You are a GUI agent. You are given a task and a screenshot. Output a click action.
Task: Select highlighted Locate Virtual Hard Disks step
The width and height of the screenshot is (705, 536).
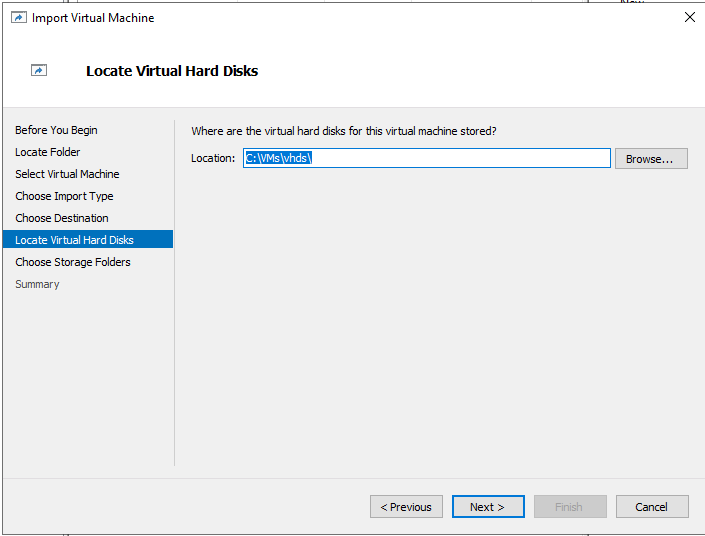(x=88, y=239)
